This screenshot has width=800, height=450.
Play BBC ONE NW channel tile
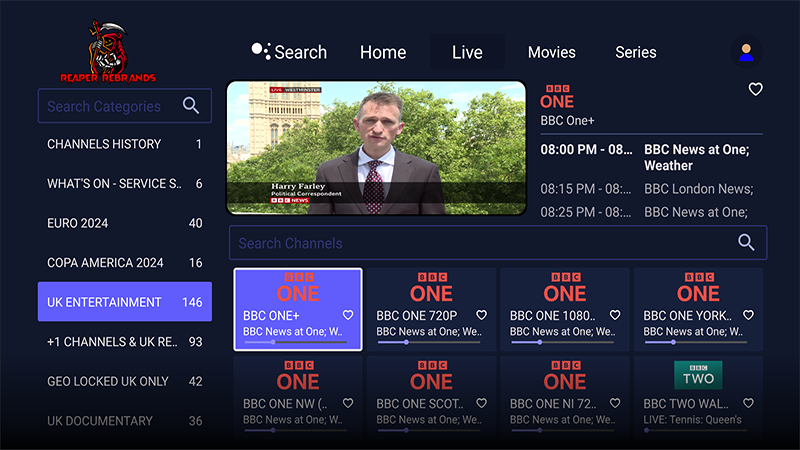(298, 397)
